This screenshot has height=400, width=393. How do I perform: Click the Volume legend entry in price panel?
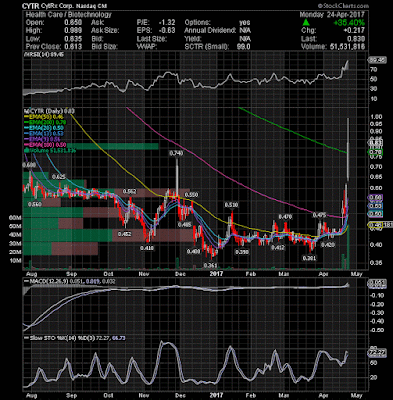coord(50,151)
